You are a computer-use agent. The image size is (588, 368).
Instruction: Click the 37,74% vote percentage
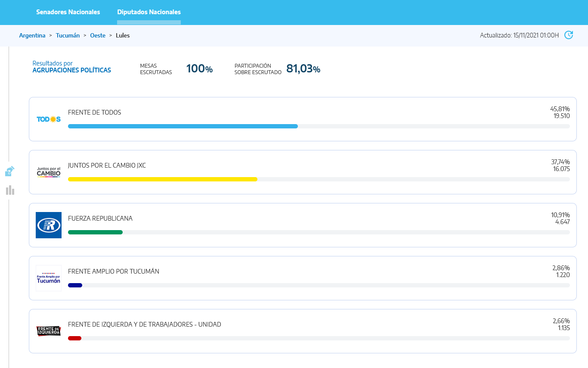tap(560, 162)
